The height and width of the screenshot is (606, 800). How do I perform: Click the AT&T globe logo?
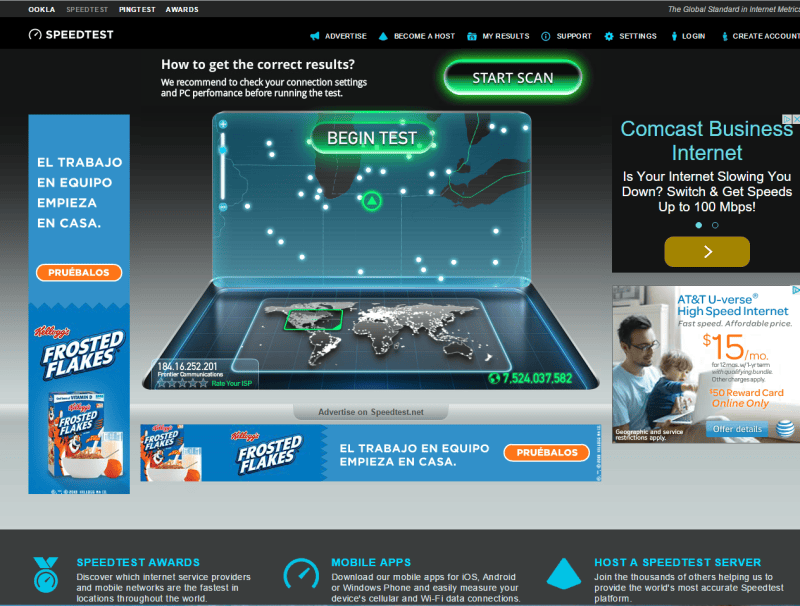pyautogui.click(x=785, y=428)
